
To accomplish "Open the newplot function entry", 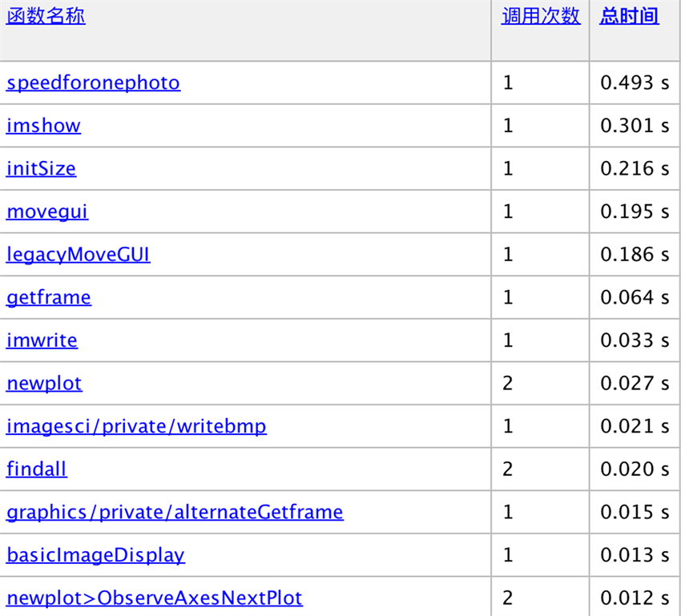I will point(44,384).
